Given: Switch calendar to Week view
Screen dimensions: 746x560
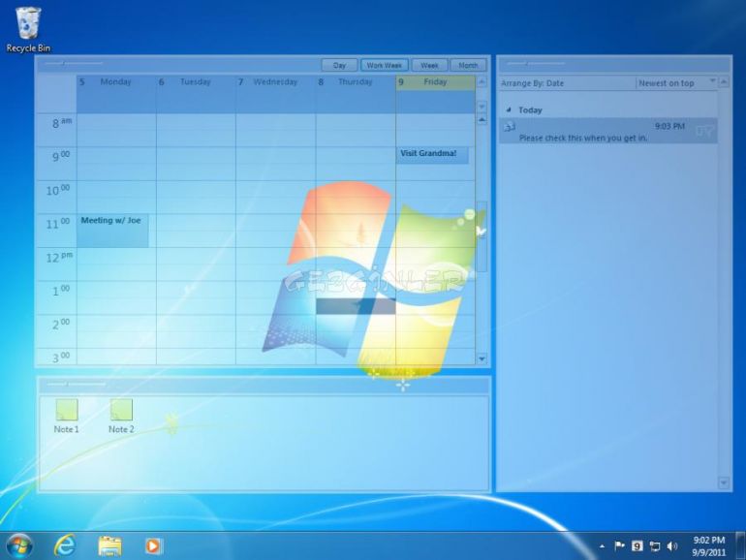Looking at the screenshot, I should coord(429,65).
